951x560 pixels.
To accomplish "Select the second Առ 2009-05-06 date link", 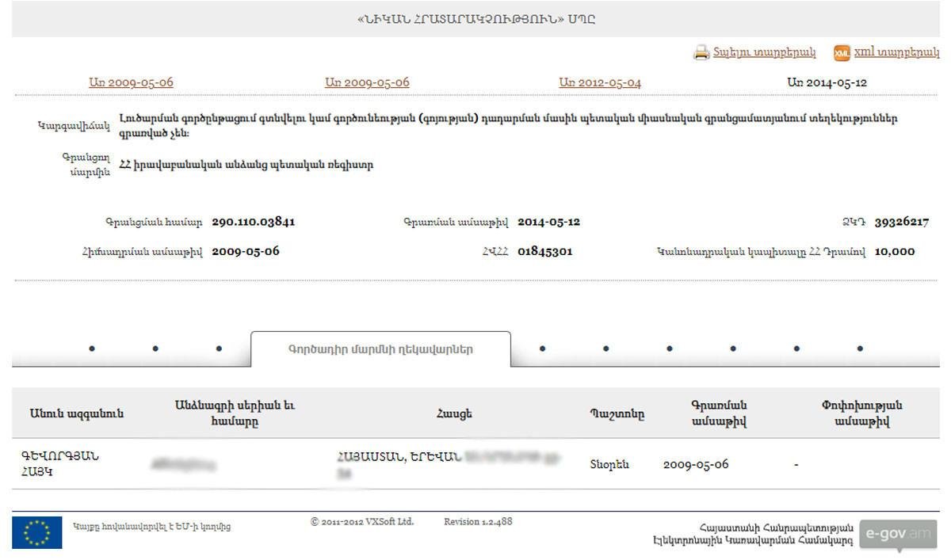I will (x=367, y=82).
